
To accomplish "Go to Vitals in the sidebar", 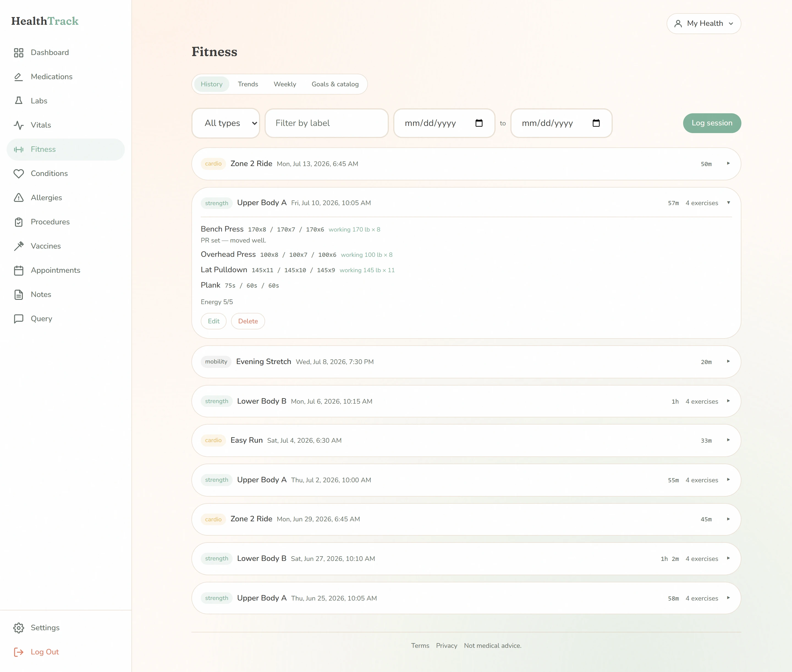I will click(x=65, y=125).
